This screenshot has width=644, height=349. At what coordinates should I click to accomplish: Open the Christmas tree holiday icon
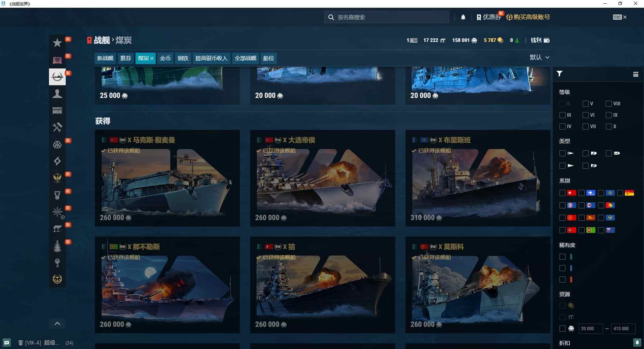[x=57, y=246]
